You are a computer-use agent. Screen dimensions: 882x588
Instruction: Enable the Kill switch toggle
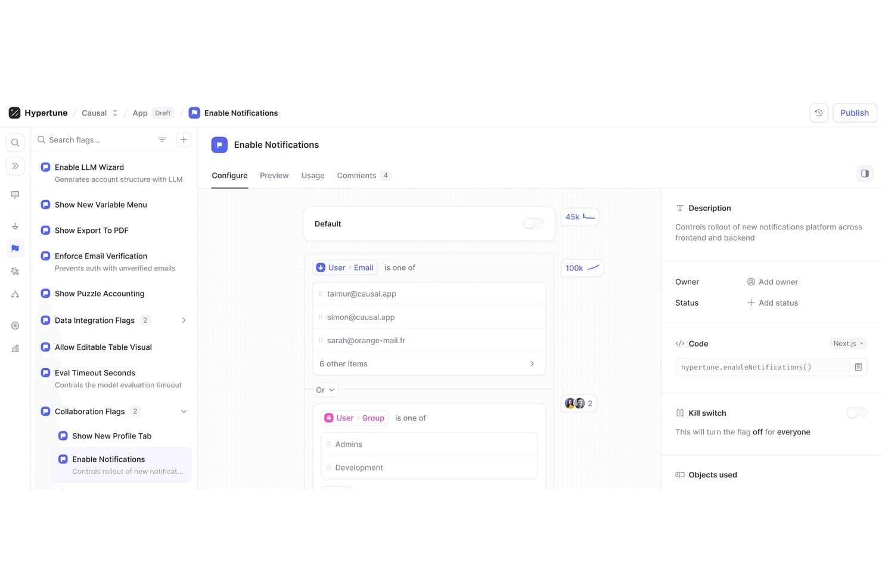[856, 413]
